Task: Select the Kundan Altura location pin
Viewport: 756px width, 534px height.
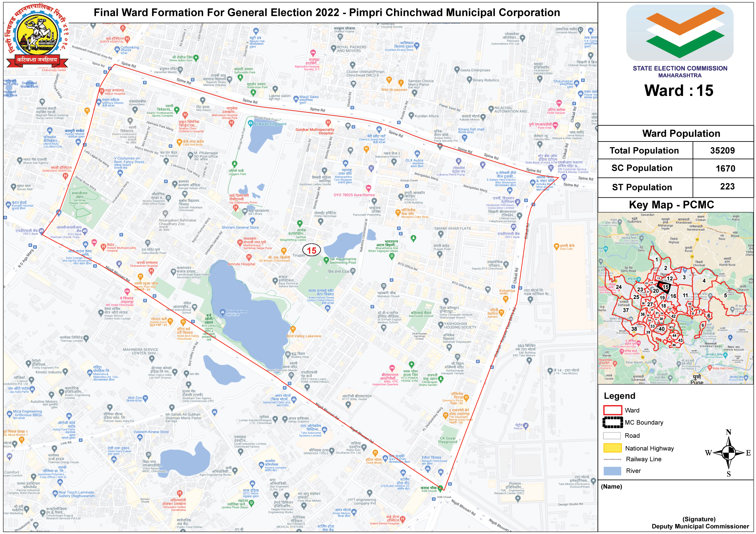Action: coord(411,115)
